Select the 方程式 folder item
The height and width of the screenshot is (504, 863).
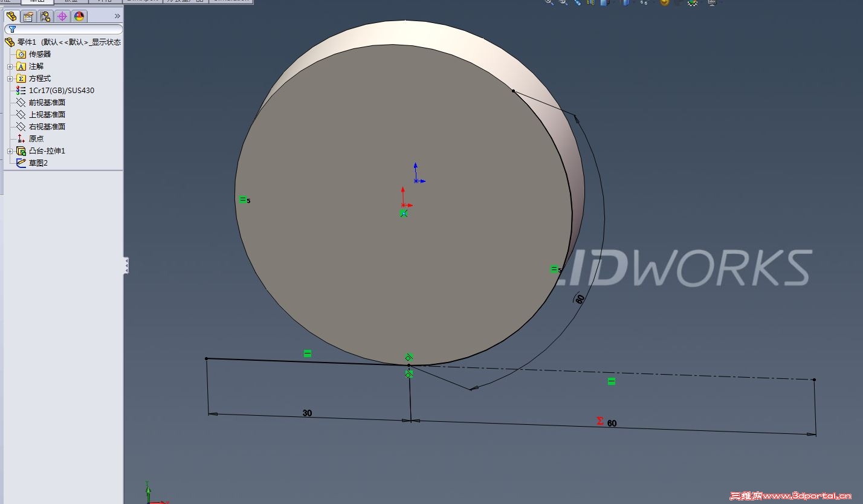coord(34,79)
